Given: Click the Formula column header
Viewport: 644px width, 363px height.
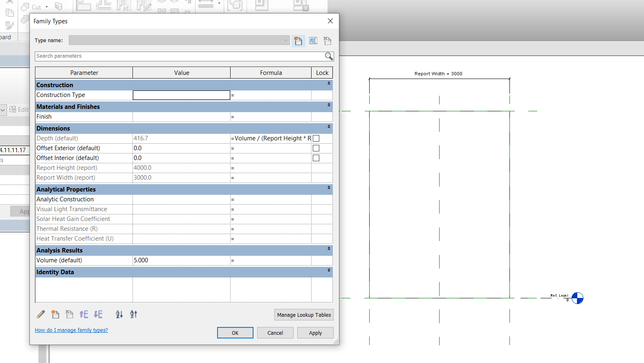Looking at the screenshot, I should click(271, 73).
